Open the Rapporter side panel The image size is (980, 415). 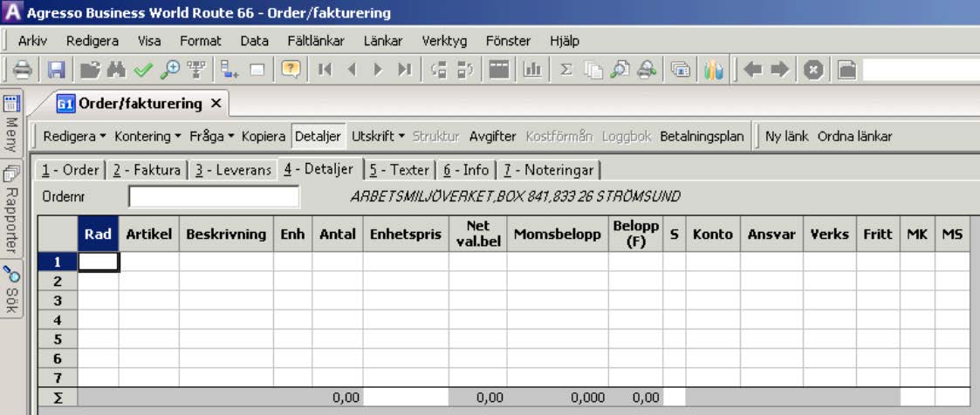click(12, 208)
